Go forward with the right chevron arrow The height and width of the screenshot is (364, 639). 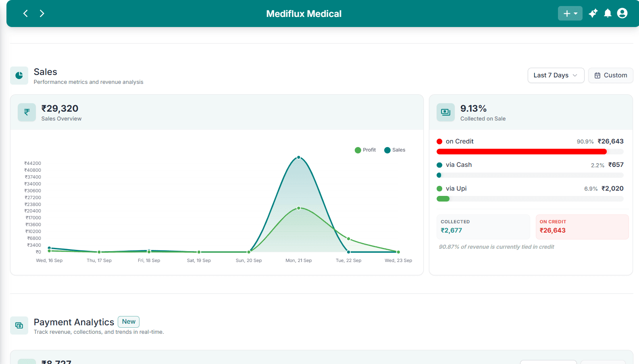coord(42,13)
